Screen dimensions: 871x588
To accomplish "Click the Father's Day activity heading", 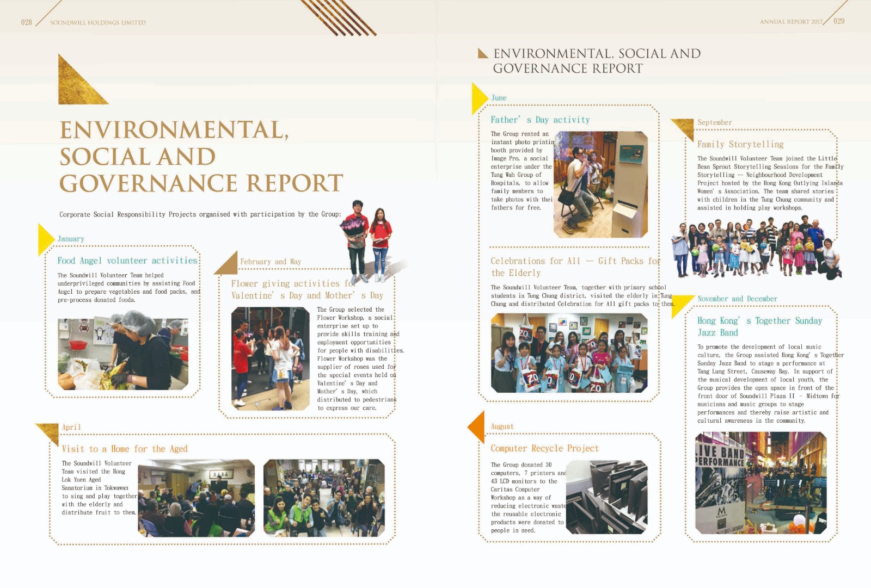I will click(x=540, y=120).
